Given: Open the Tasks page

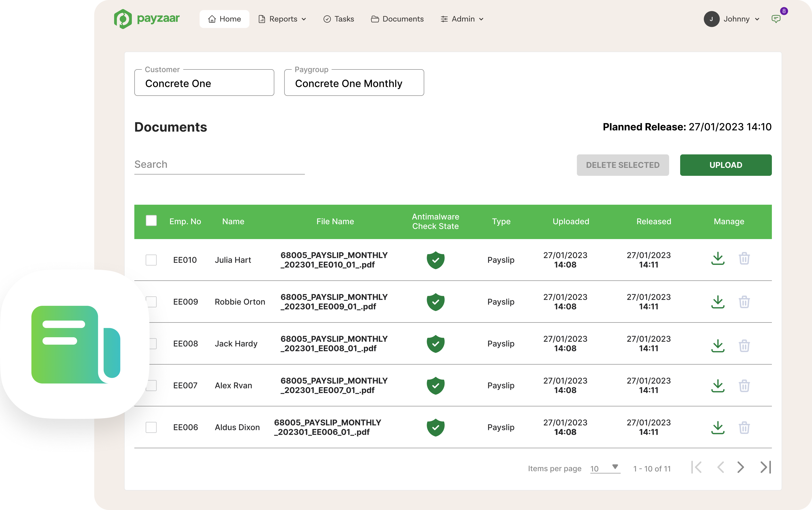Looking at the screenshot, I should tap(338, 19).
